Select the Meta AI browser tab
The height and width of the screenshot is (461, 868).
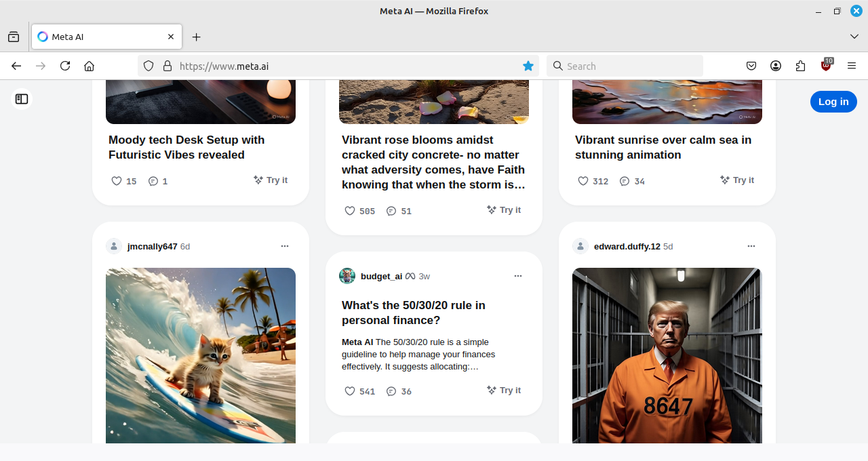[x=107, y=37]
